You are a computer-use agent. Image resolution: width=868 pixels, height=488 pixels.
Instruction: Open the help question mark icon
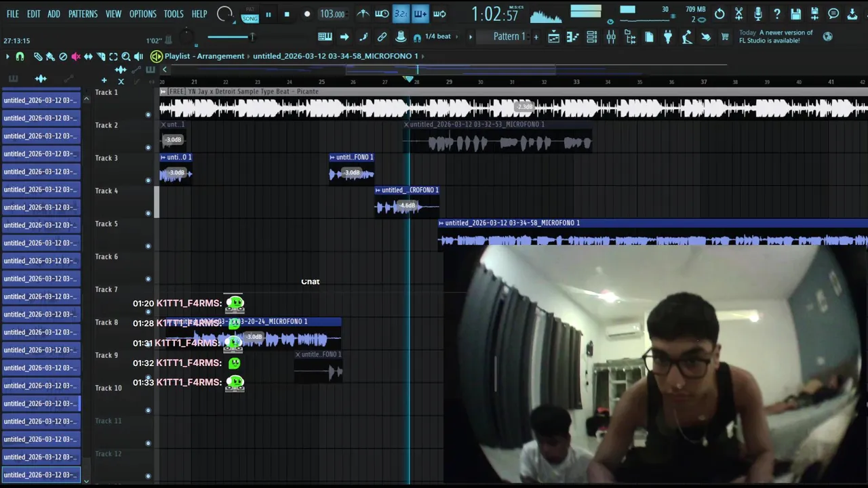(776, 14)
